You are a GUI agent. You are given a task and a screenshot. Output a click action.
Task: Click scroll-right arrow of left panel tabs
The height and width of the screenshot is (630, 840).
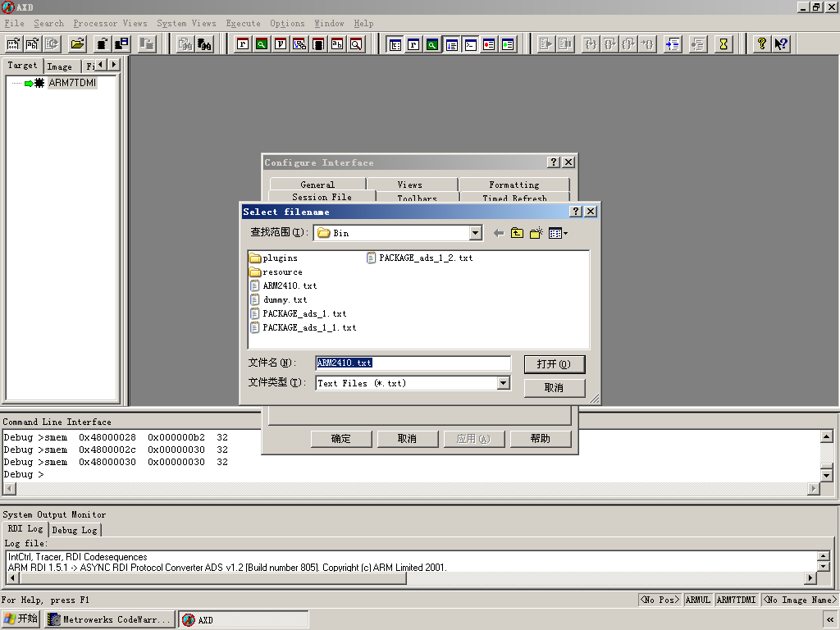[x=114, y=64]
